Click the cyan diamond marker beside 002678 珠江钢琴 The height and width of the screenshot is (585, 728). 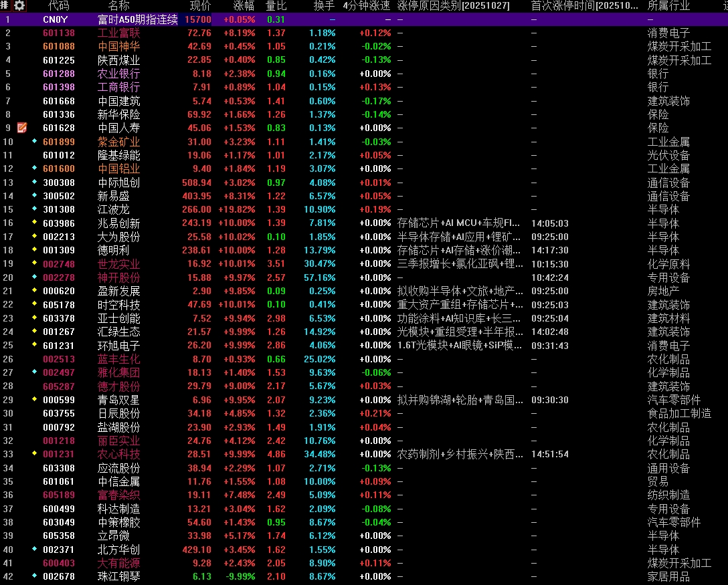click(34, 575)
